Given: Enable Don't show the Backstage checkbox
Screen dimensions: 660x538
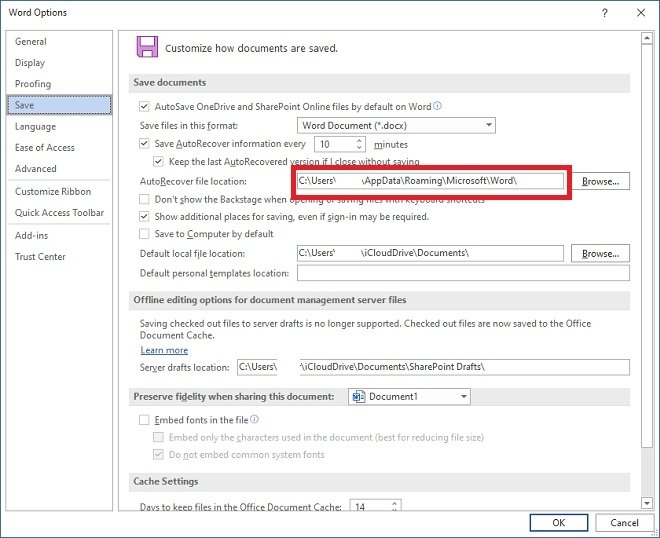Looking at the screenshot, I should pos(144,199).
